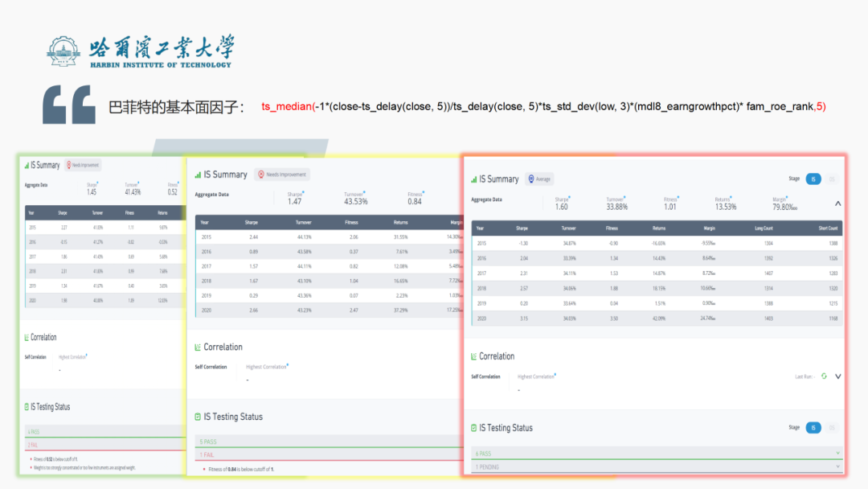Expand the 6 PASS row in IS Testing Status
Image resolution: width=868 pixels, height=489 pixels.
837,452
